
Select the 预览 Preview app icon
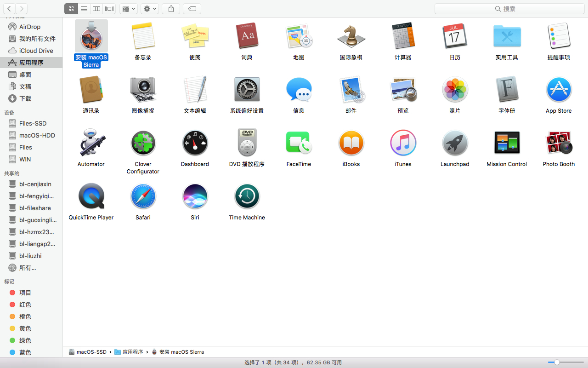403,90
